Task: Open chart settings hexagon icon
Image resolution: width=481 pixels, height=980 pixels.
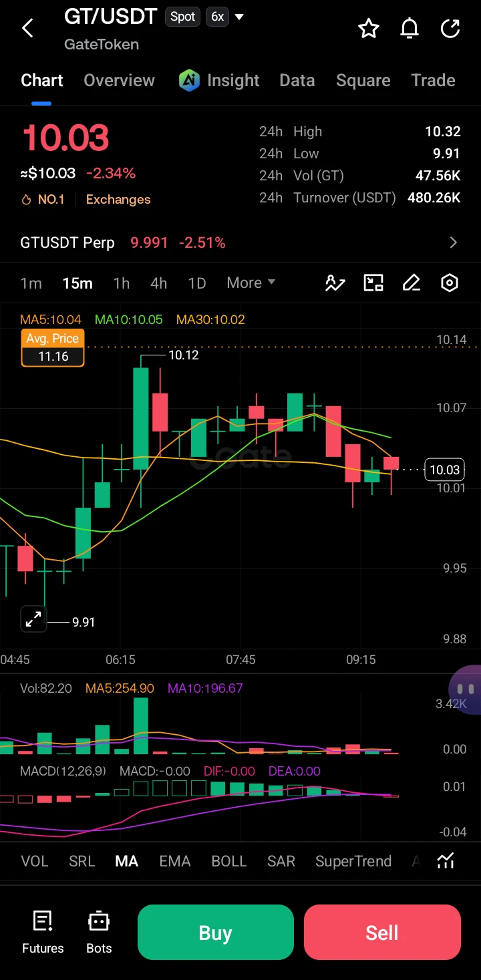Action: pyautogui.click(x=450, y=283)
